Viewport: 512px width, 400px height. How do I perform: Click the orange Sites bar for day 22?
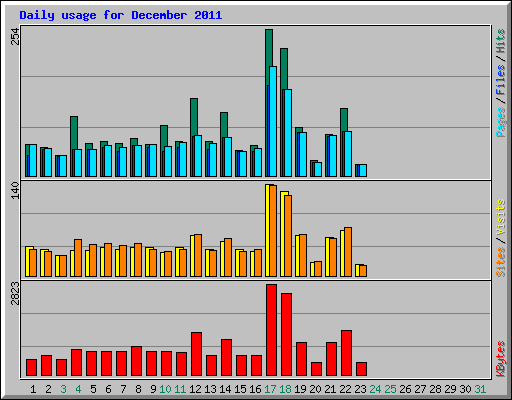tap(348, 252)
